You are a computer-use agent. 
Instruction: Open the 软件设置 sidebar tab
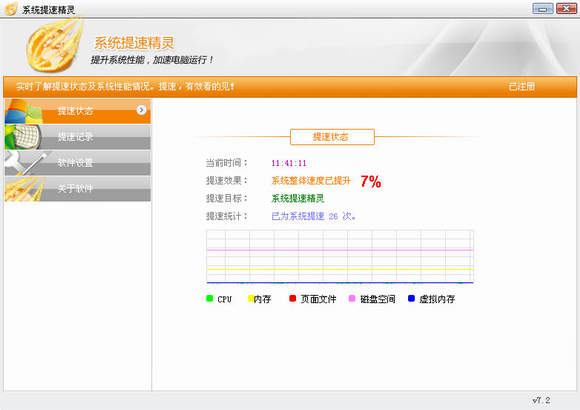(x=78, y=163)
